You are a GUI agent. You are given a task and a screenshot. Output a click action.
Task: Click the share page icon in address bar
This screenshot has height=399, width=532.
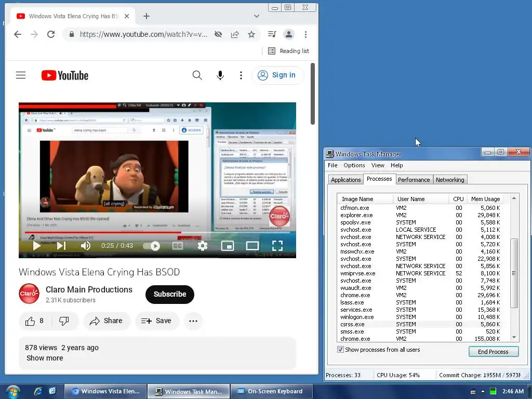tap(235, 34)
